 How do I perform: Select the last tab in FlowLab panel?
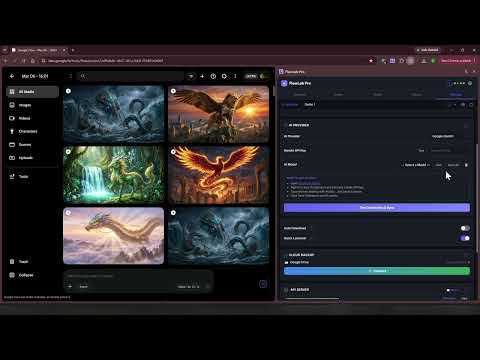456,95
